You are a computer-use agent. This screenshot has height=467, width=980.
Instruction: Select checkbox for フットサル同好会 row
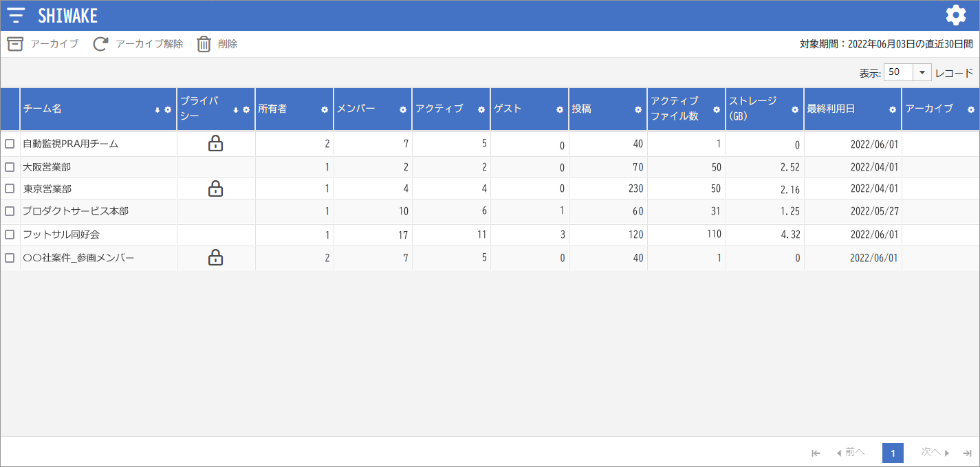pyautogui.click(x=10, y=235)
